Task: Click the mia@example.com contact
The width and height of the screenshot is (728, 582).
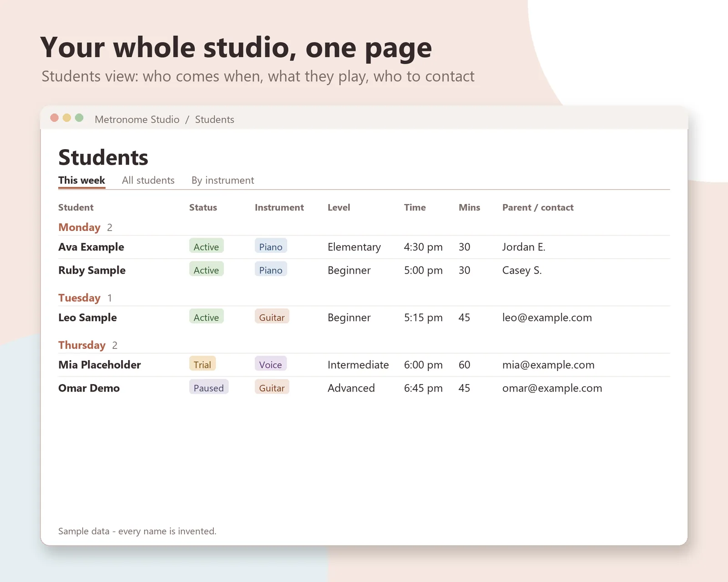Action: tap(548, 365)
